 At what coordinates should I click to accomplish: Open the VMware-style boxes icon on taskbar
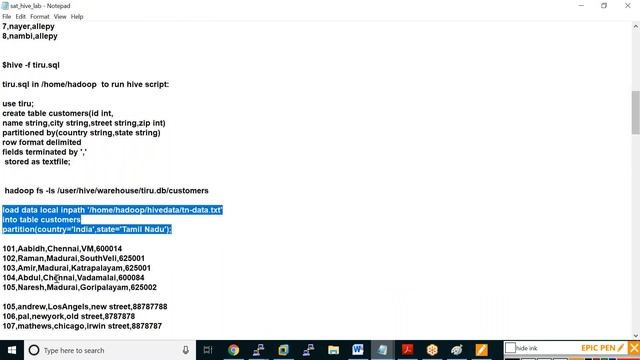click(x=283, y=350)
